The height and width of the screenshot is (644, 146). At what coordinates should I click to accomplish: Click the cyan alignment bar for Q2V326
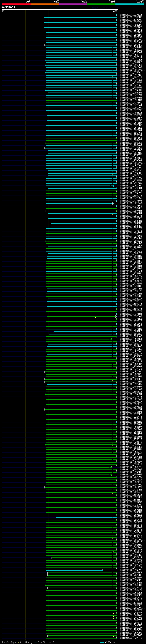pos(80,15)
